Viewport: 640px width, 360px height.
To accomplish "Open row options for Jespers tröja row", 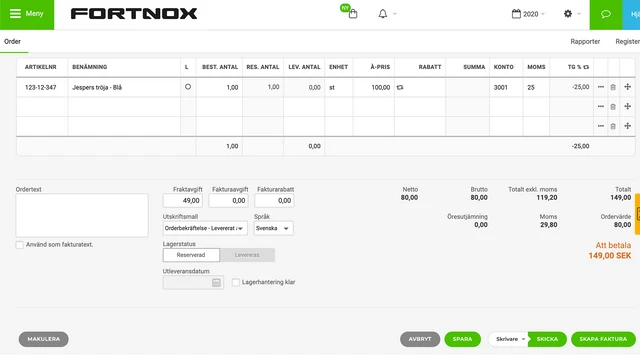I will [600, 87].
